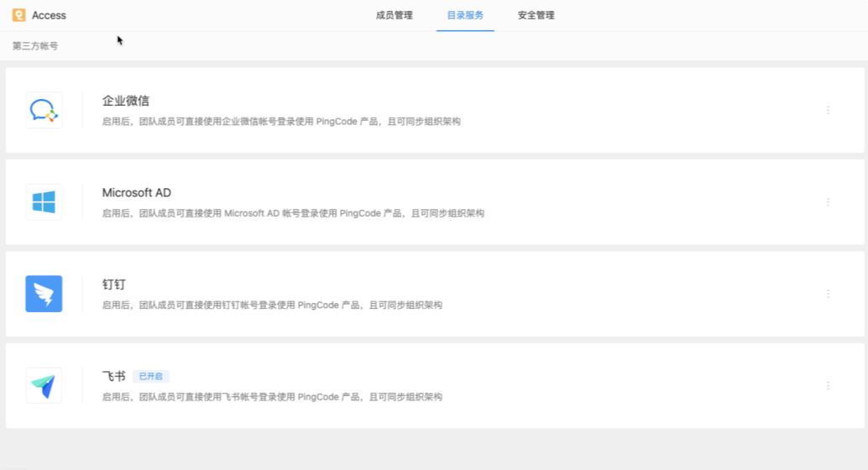The image size is (868, 470).
Task: Click description mentioning 飞书帐号登录
Action: pos(272,397)
